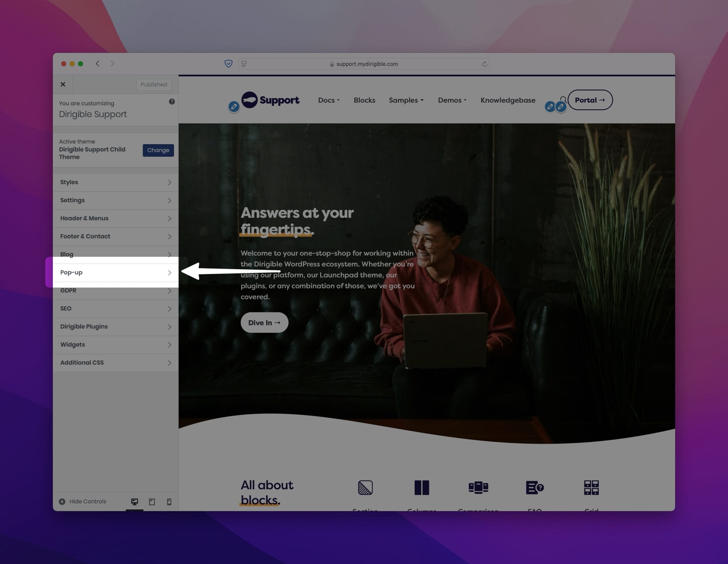
Task: Open the Blocks nav link
Action: (x=364, y=100)
